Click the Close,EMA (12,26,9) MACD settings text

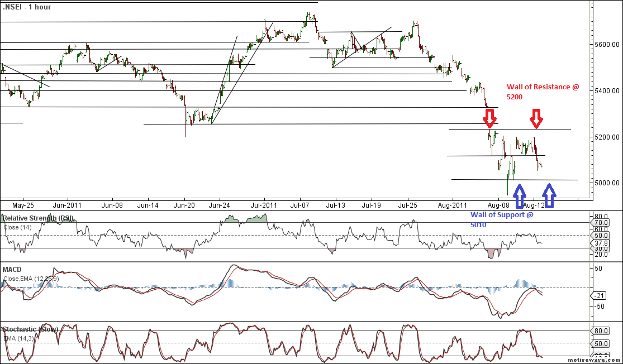coord(34,279)
